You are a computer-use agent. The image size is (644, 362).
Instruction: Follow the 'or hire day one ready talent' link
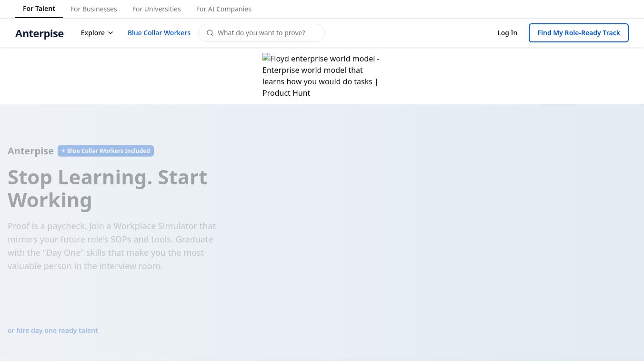click(53, 331)
